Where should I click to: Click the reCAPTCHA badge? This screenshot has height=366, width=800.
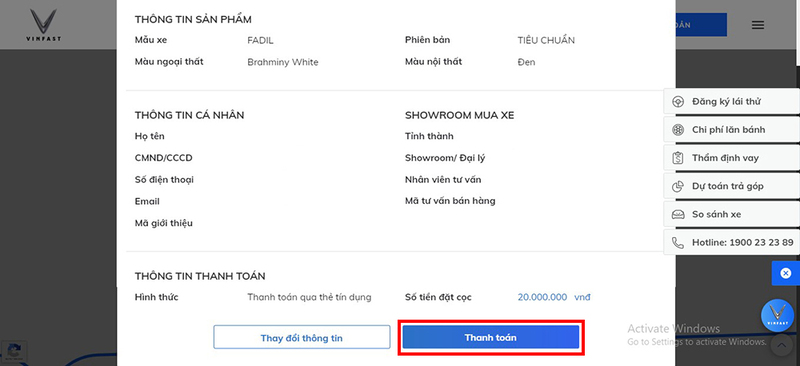[14, 351]
